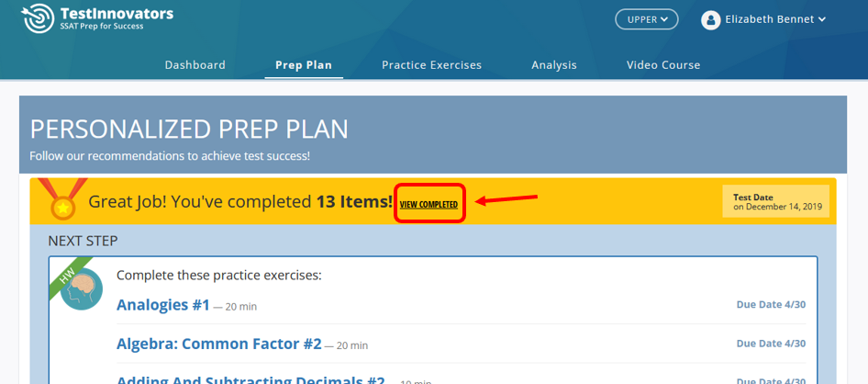Click the VIEW COMPLETED link
Viewport: 868px width, 384px height.
(x=429, y=205)
